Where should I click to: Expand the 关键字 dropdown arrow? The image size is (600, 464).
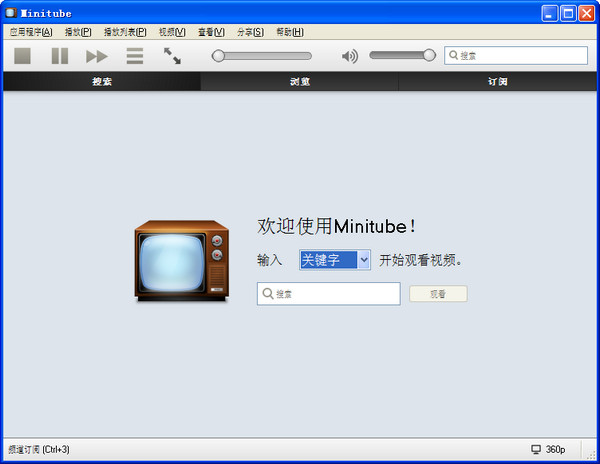tap(364, 260)
